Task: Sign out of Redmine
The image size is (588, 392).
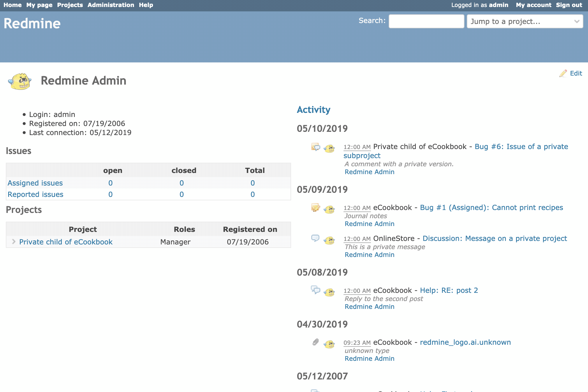Action: coord(569,5)
